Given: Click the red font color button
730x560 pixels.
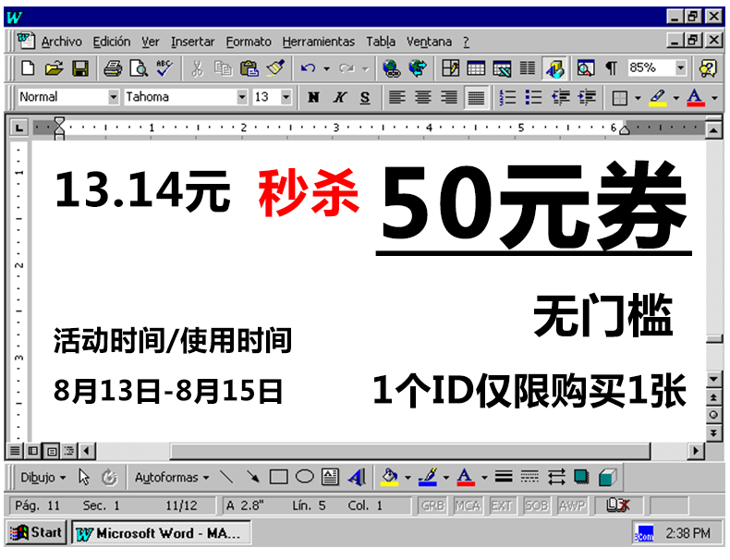Looking at the screenshot, I should pos(695,97).
